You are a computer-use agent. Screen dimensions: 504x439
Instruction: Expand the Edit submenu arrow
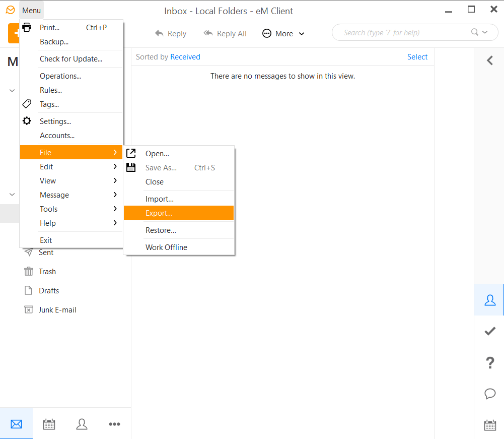pyautogui.click(x=115, y=166)
